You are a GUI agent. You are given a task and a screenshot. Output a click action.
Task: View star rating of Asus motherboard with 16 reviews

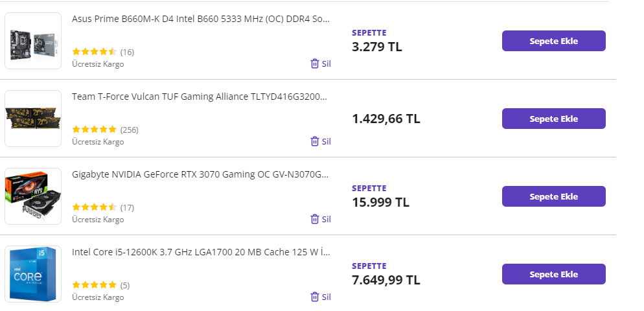coord(95,52)
